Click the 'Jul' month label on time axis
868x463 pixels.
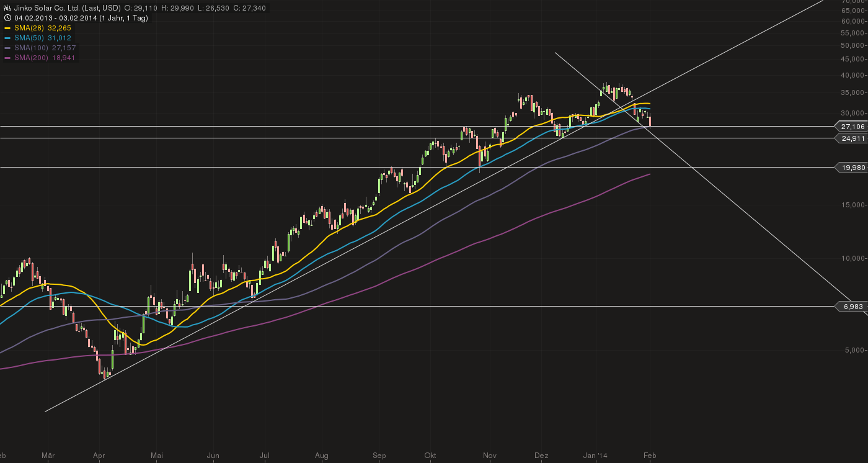tap(264, 456)
